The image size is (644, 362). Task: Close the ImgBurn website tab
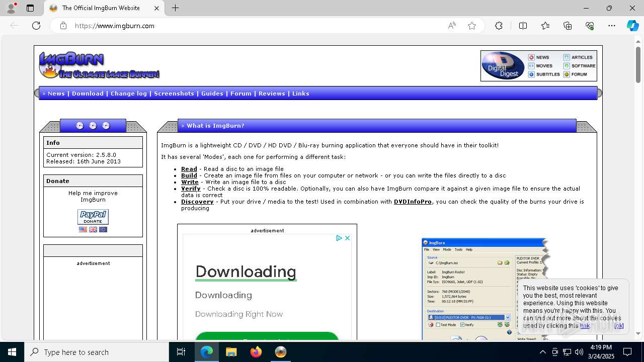156,8
